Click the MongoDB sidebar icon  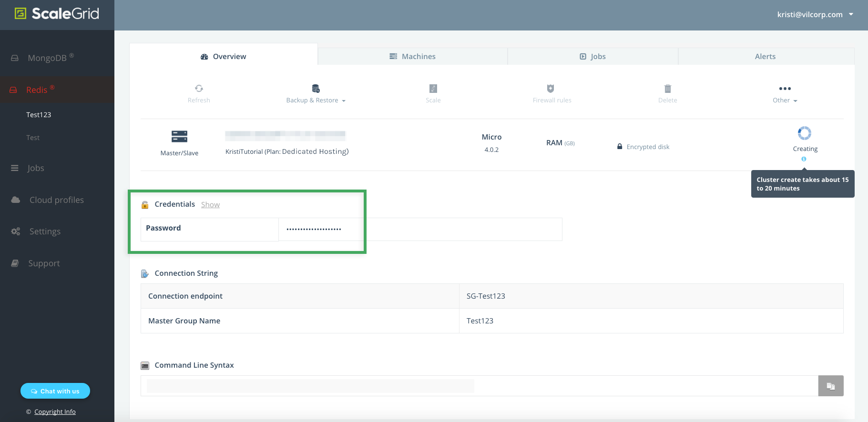coord(15,58)
